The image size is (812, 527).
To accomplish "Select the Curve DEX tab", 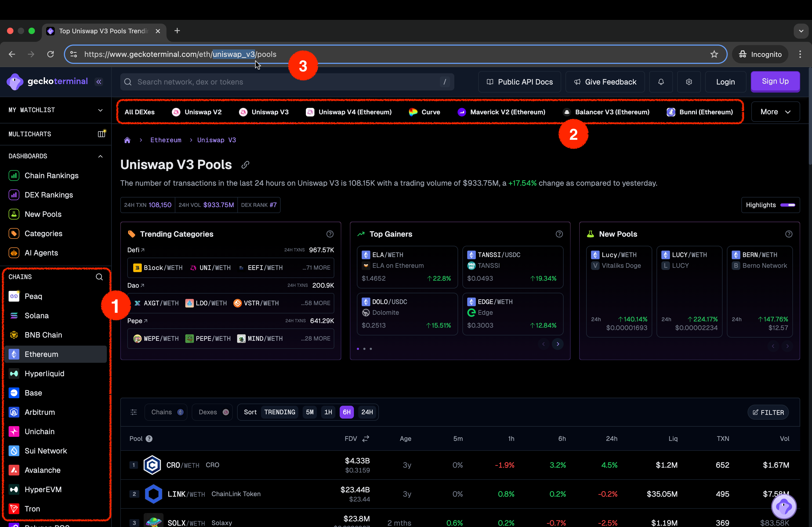I will click(425, 112).
